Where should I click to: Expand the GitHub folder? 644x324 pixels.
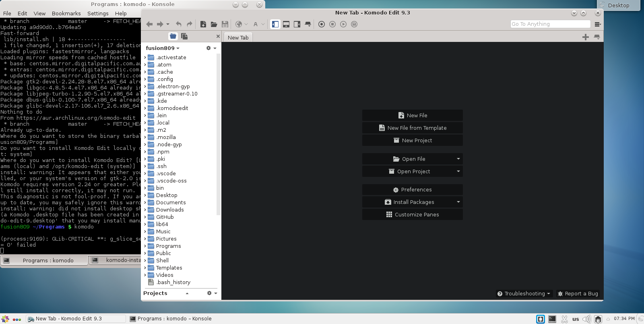click(x=145, y=217)
